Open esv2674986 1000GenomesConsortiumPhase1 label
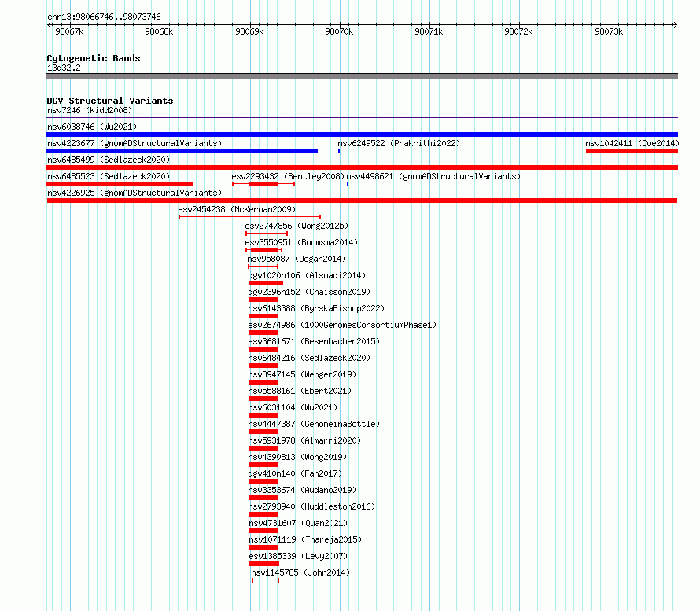 342,325
